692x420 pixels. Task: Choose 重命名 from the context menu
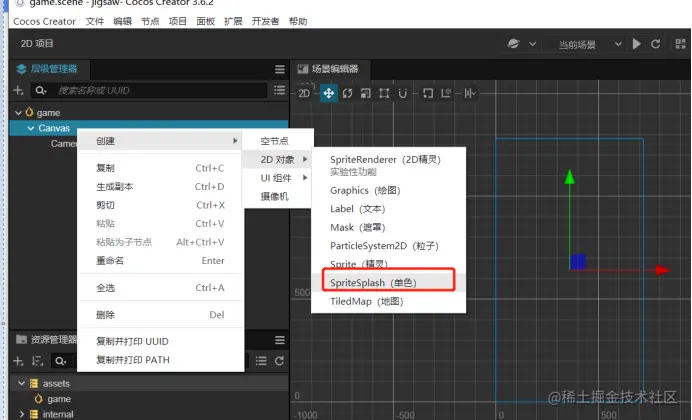click(x=161, y=261)
